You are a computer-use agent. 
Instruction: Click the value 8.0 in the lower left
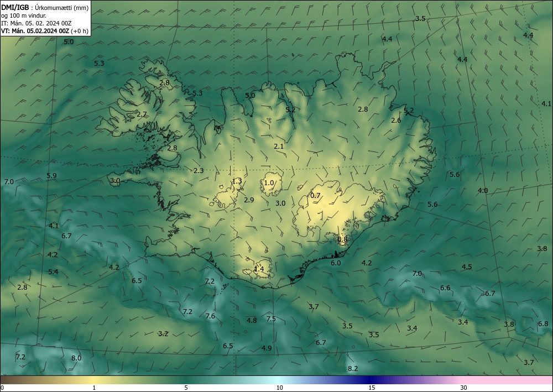pos(76,358)
